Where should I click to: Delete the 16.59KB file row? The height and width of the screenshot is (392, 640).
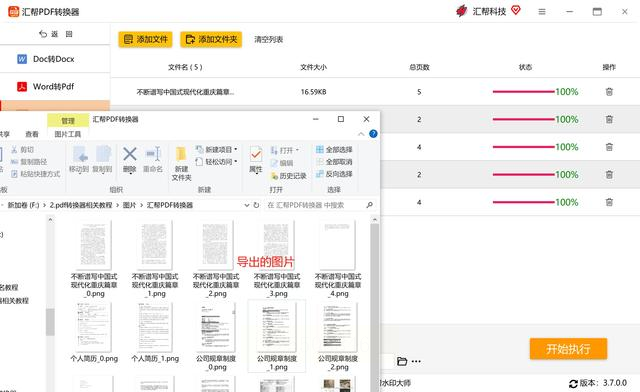609,91
